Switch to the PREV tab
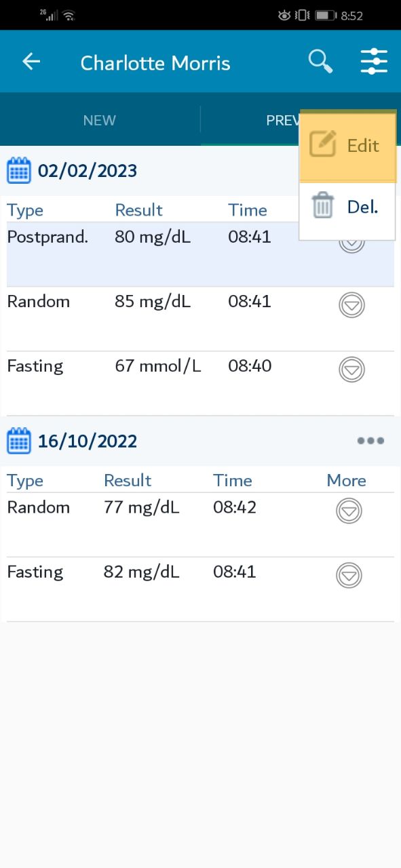 tap(284, 120)
